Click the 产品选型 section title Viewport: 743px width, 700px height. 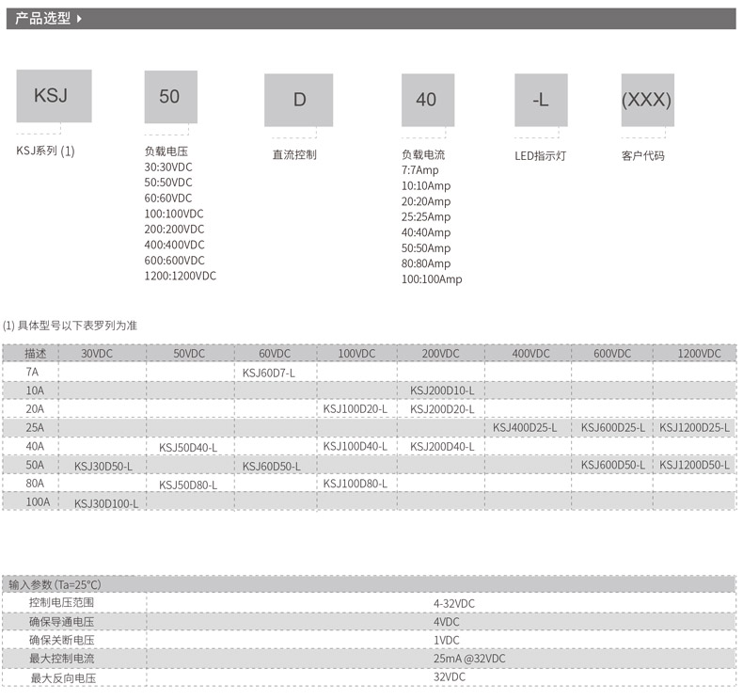click(42, 19)
